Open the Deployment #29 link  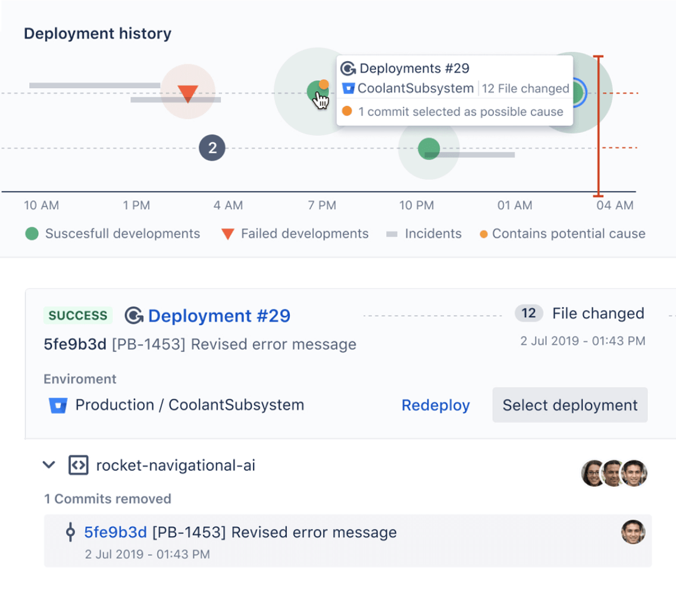(221, 316)
